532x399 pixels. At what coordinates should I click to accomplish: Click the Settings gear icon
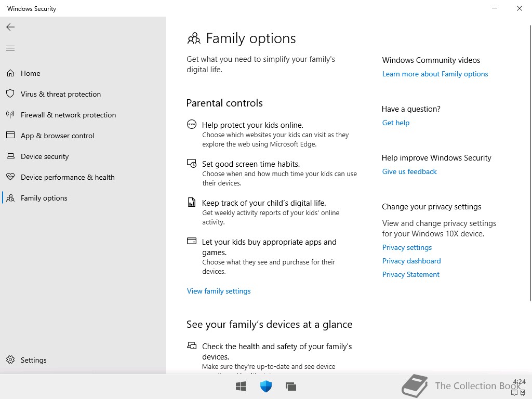pyautogui.click(x=10, y=360)
